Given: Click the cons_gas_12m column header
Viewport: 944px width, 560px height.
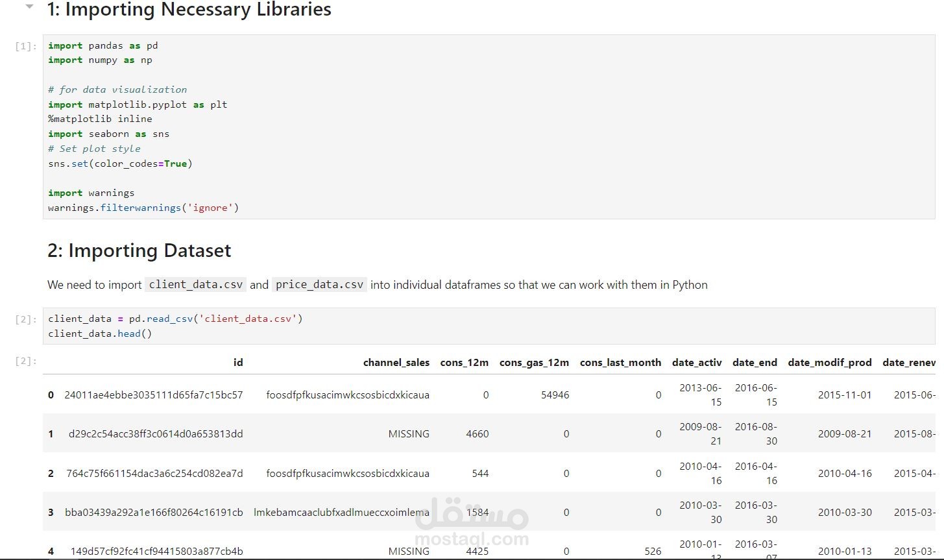Looking at the screenshot, I should click(x=534, y=363).
